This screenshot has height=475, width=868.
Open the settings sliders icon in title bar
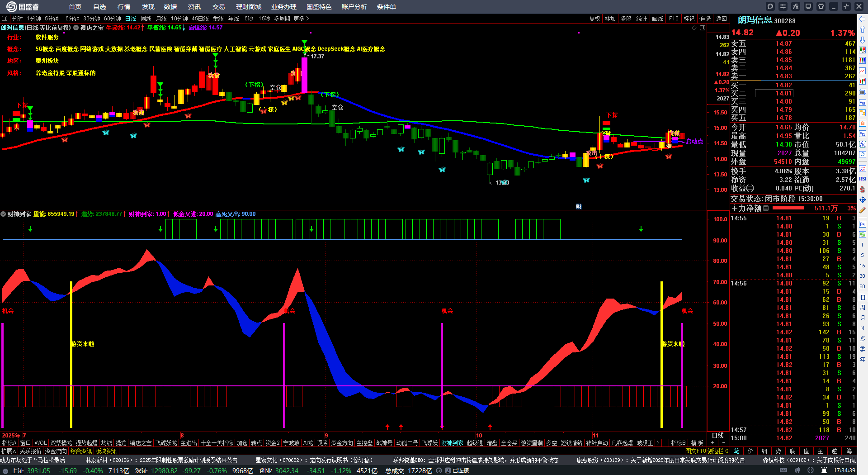pos(783,6)
